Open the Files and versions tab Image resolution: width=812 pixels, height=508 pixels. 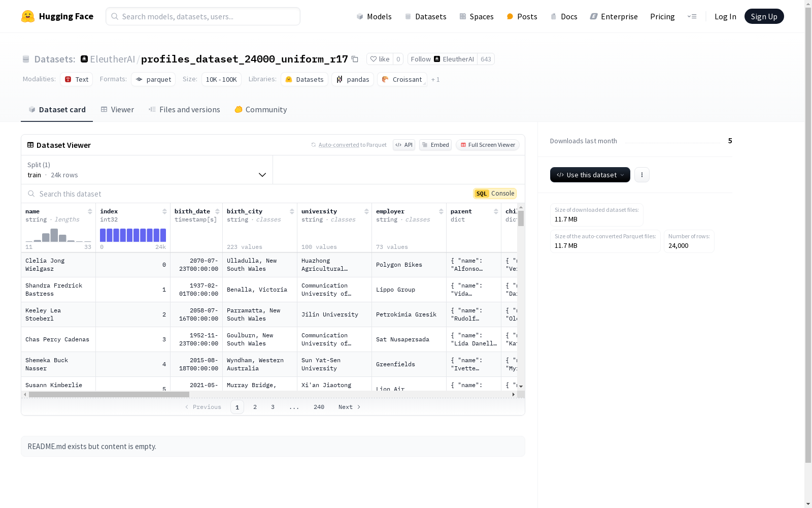(184, 109)
